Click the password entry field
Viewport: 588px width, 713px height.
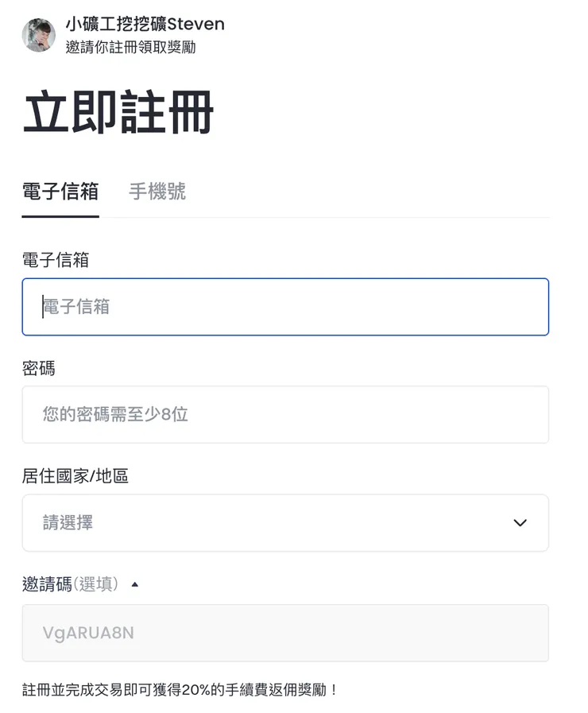[286, 414]
